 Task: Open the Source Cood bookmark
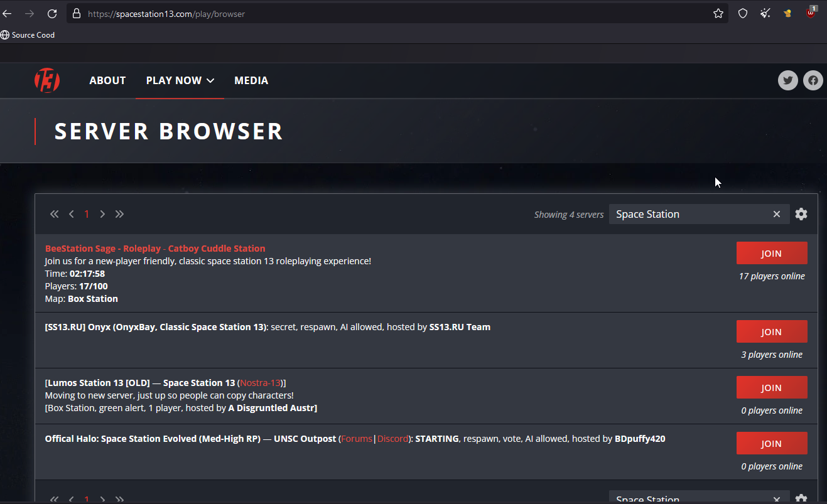pos(28,35)
